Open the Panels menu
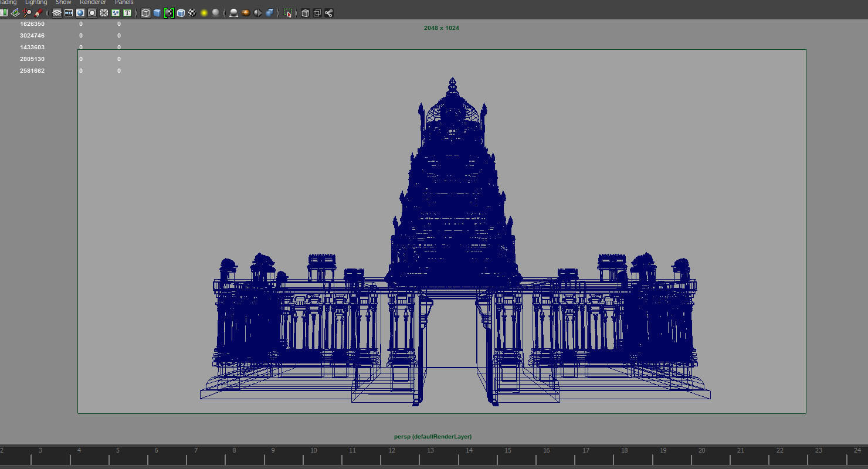 pyautogui.click(x=124, y=2)
